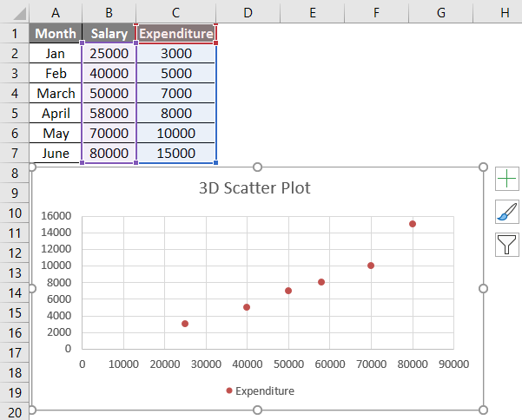Select the June cell

tap(56, 153)
